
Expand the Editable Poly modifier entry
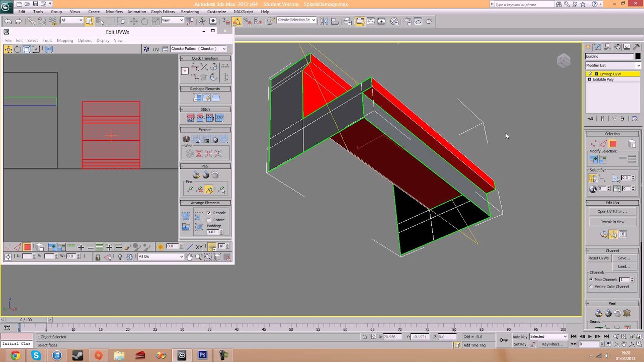(x=590, y=79)
